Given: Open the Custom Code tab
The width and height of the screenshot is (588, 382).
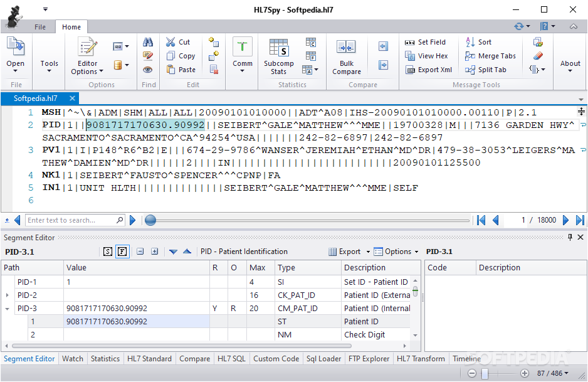Looking at the screenshot, I should [276, 359].
